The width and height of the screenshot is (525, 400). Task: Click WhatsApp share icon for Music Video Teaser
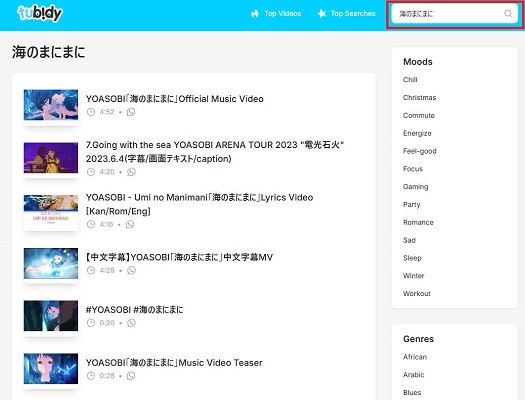click(x=131, y=376)
